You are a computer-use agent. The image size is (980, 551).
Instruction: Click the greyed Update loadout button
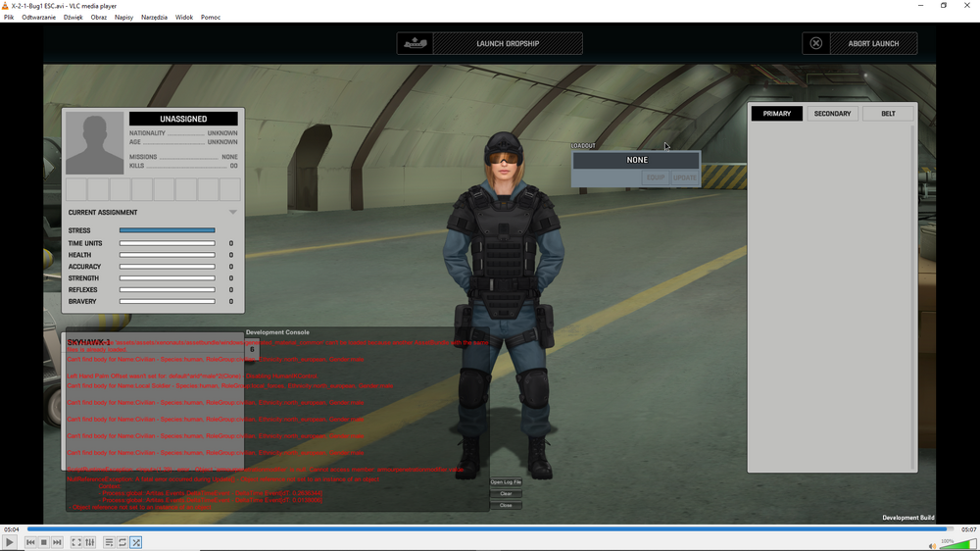click(x=685, y=177)
